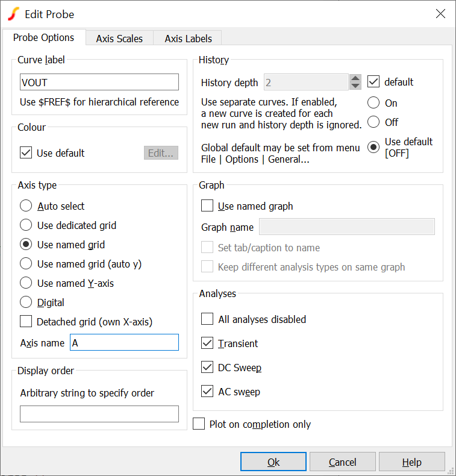
Task: Click the Display order input box
Action: 99,414
